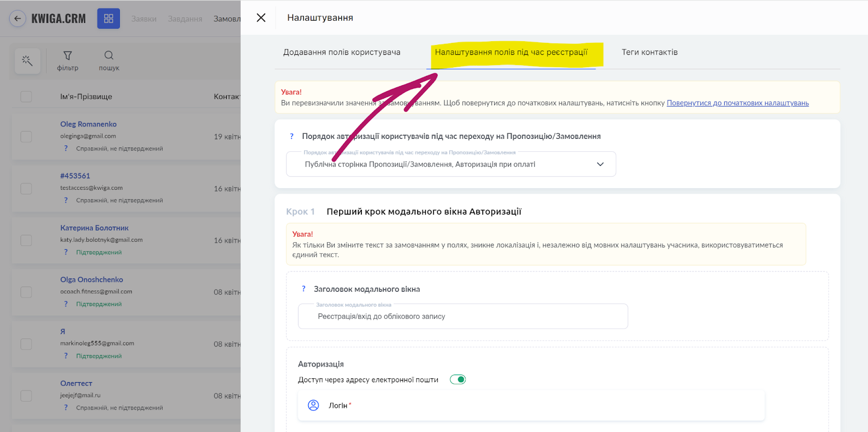
Task: Click status question mark under oleginga@gmail.com
Action: [x=66, y=149]
